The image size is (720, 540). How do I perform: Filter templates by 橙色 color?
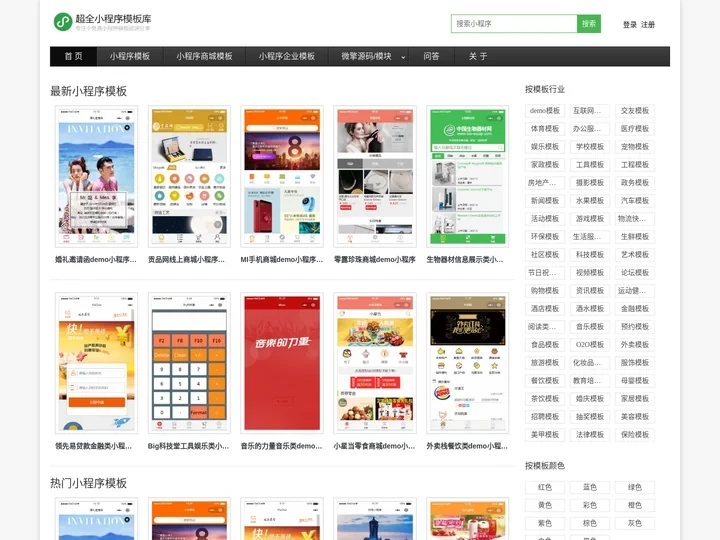(635, 505)
